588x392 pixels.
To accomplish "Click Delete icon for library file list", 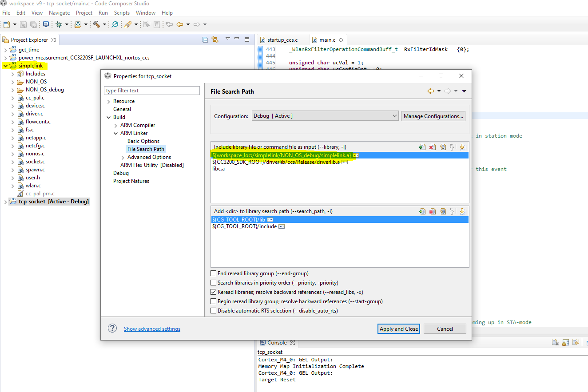I will tap(433, 147).
